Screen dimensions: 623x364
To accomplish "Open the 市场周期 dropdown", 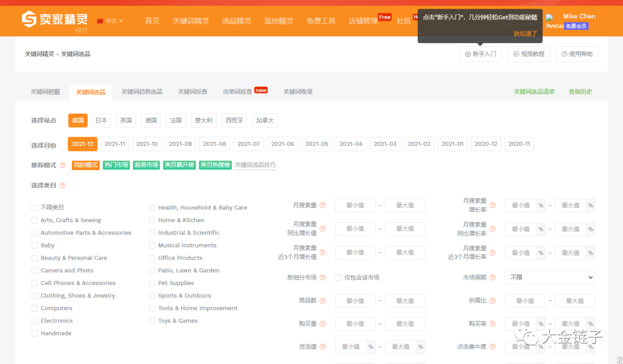I will [x=549, y=277].
